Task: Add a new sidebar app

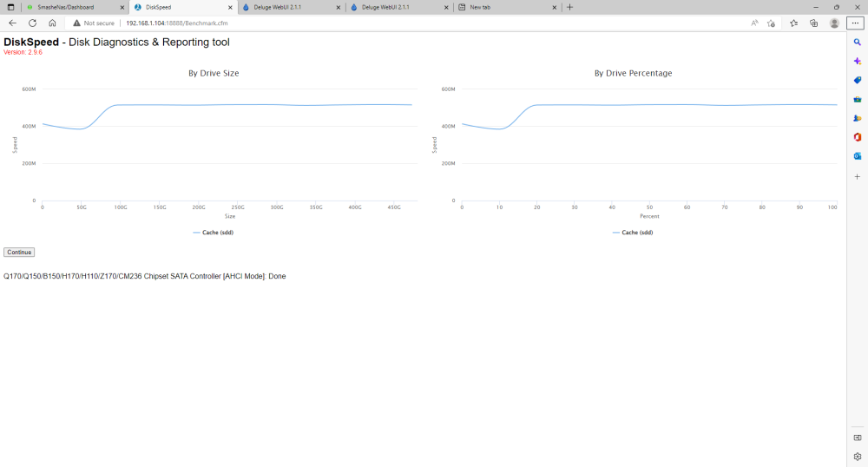Action: coord(858,176)
